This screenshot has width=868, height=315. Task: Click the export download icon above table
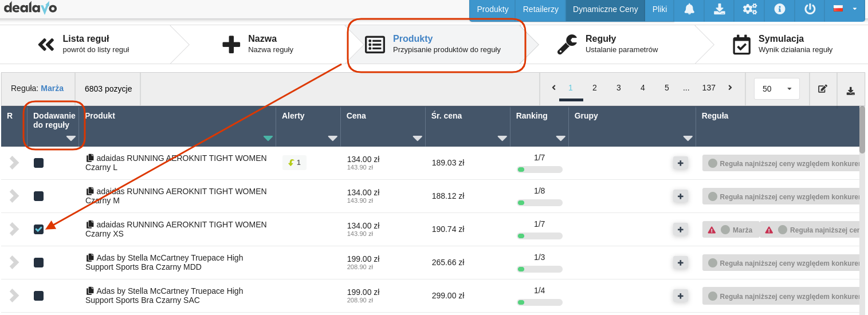click(x=851, y=90)
